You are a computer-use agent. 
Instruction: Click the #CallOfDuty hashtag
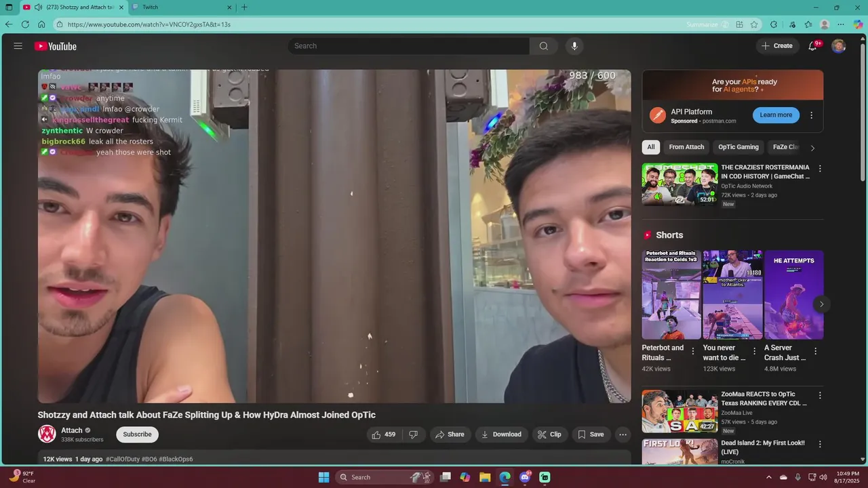(x=122, y=460)
